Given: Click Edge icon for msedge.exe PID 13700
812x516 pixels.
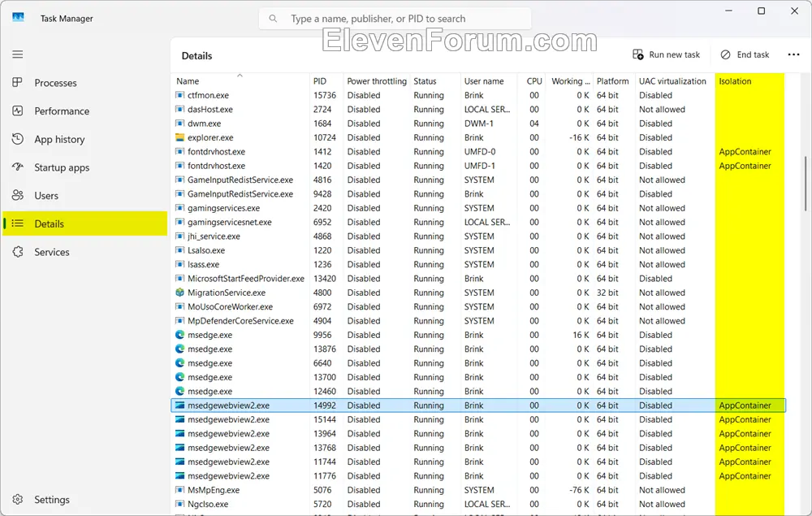Looking at the screenshot, I should click(179, 376).
